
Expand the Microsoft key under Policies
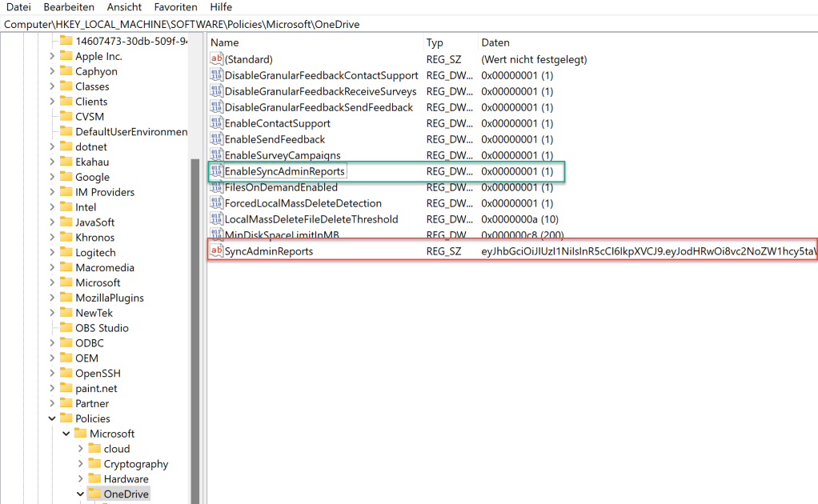[66, 433]
